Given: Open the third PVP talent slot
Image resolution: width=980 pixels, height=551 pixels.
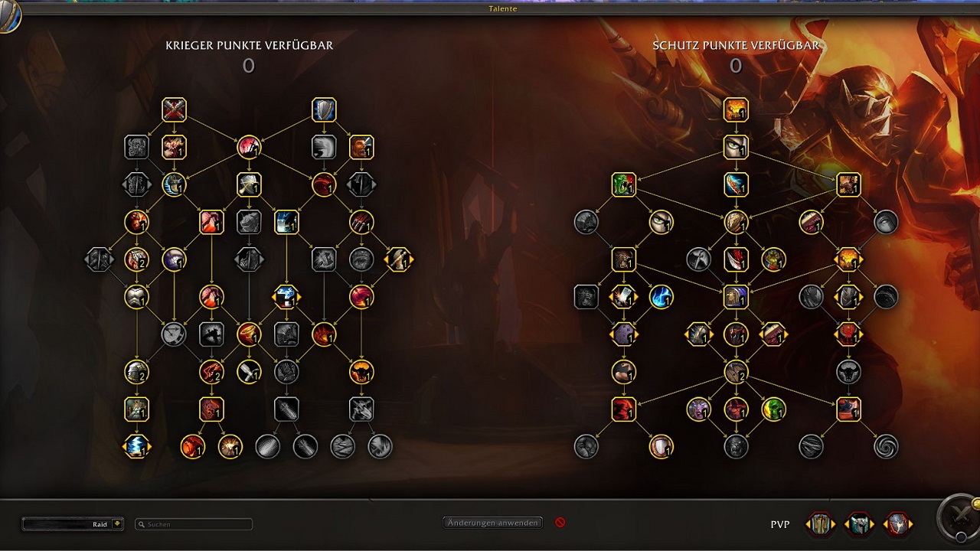Looking at the screenshot, I should pyautogui.click(x=898, y=524).
